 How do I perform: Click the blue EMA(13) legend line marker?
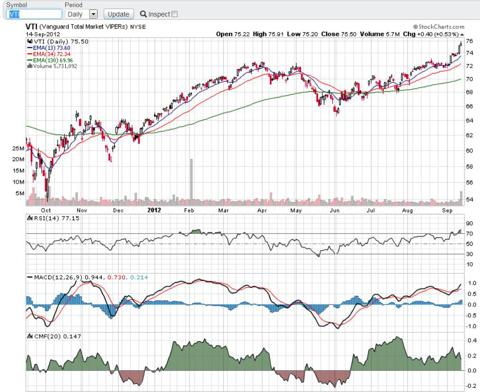click(x=30, y=48)
